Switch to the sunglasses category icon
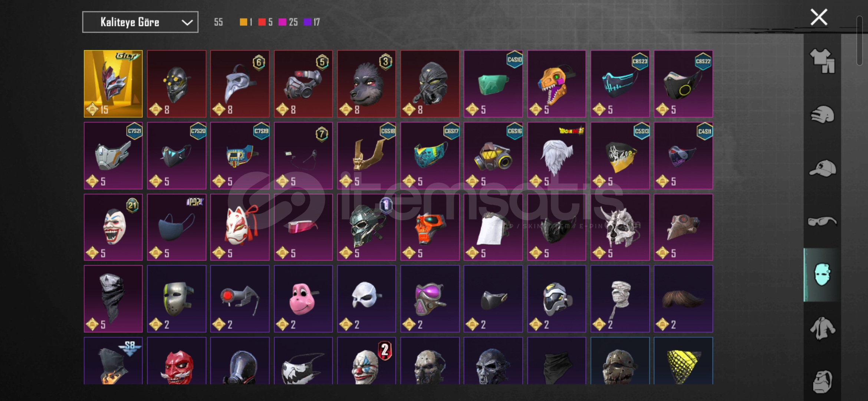Screen dimensions: 868x401 (x=822, y=222)
